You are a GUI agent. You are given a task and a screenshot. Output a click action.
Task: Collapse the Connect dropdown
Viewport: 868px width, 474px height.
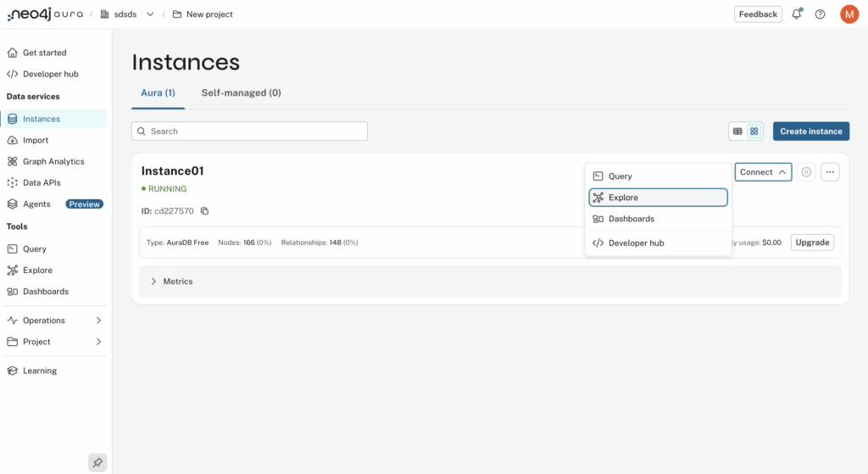[763, 172]
